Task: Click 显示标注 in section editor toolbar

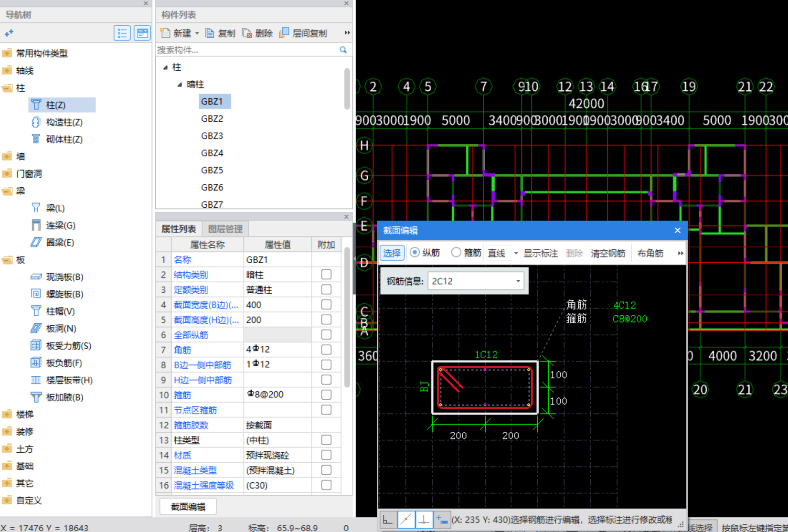Action: (541, 253)
